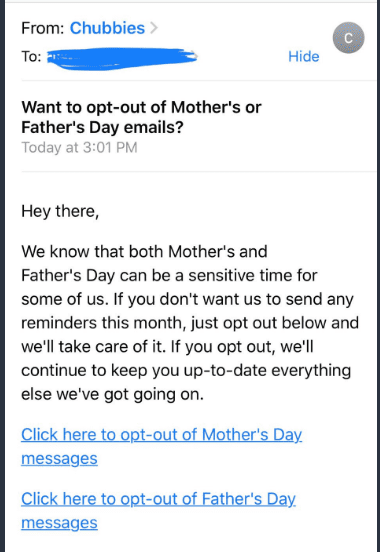Opt out of Mother's Day messages
Image resolution: width=380 pixels, height=552 pixels.
pos(161,446)
